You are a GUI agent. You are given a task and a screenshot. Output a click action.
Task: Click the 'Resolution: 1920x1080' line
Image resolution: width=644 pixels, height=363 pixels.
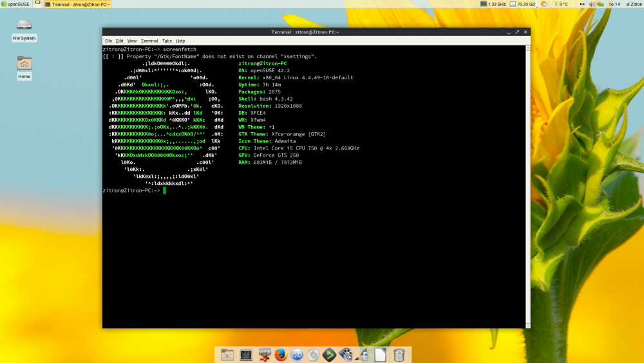pos(270,106)
